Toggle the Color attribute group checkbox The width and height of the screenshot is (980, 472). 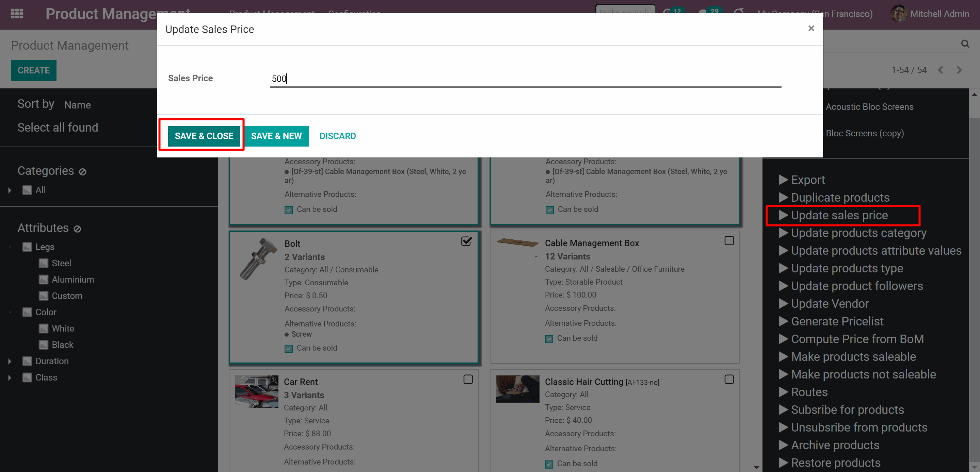tap(27, 312)
